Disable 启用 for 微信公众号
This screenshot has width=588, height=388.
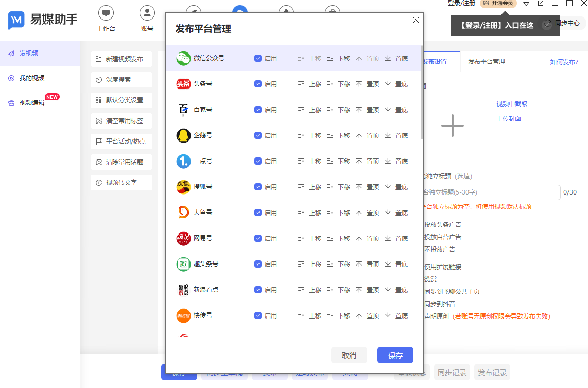(257, 58)
